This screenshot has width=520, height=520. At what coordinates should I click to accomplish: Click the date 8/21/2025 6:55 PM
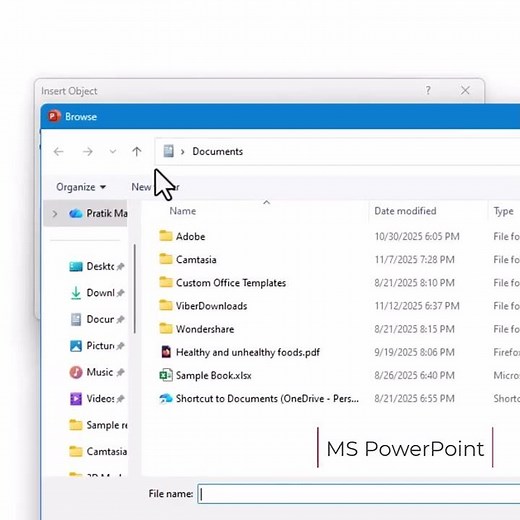414,399
